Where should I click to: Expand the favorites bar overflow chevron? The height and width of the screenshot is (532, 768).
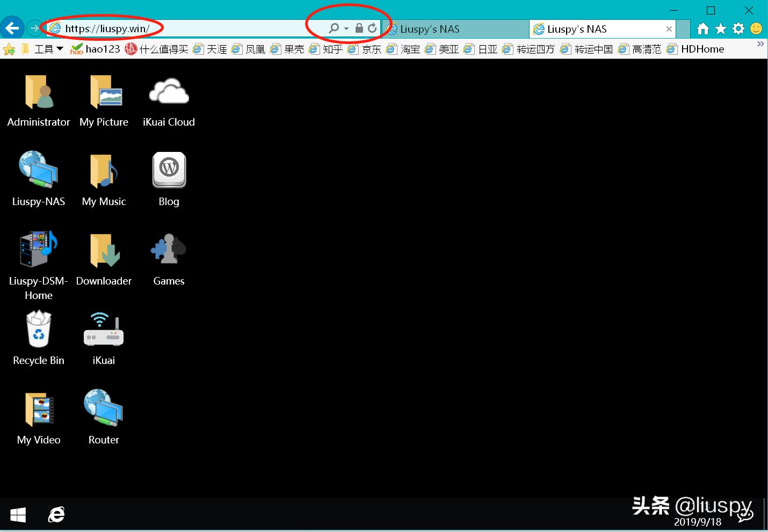[x=760, y=44]
